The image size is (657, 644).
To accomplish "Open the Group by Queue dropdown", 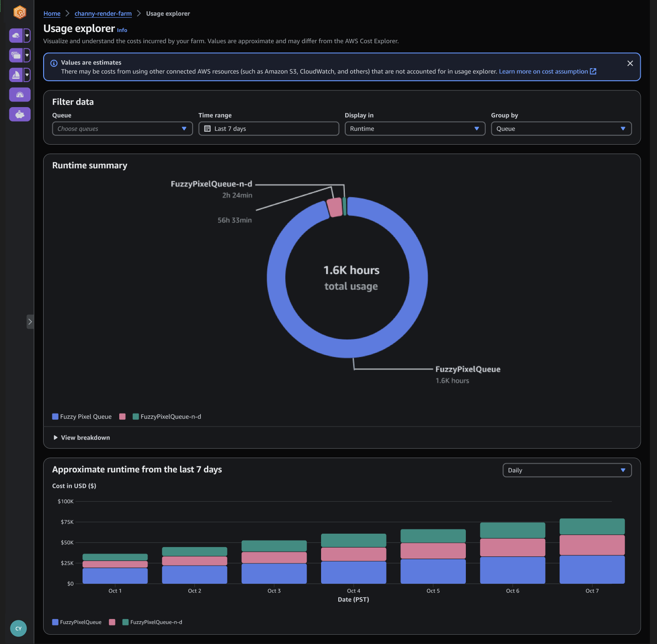I will 561,128.
